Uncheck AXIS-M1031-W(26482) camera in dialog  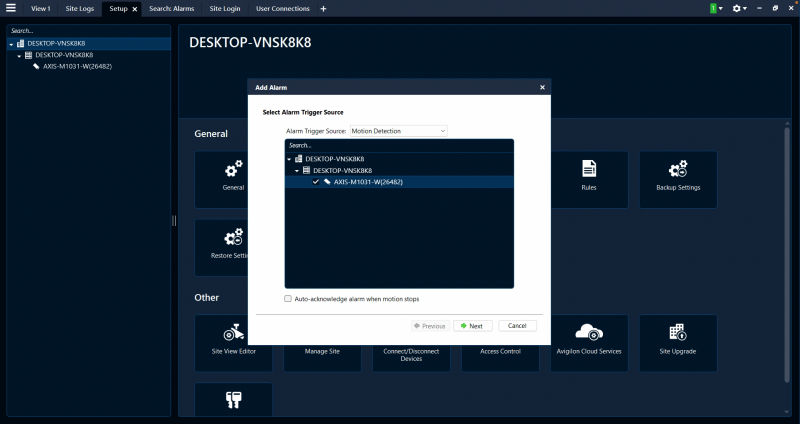pyautogui.click(x=316, y=182)
